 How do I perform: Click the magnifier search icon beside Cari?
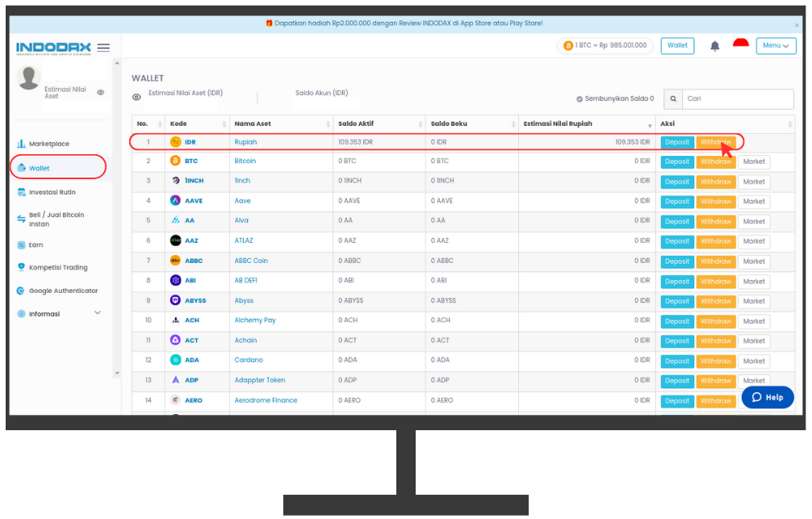pyautogui.click(x=673, y=98)
